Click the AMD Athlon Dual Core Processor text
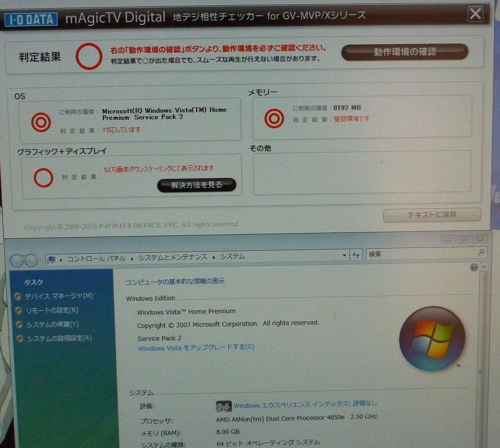This screenshot has width=500, height=448. point(296,418)
